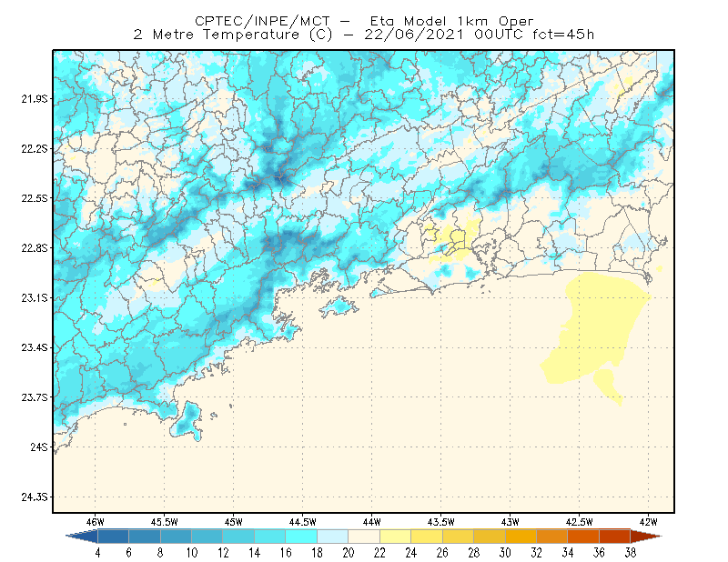Click the 4–6 °C dark blue legend swatch
The image size is (728, 562).
113,537
